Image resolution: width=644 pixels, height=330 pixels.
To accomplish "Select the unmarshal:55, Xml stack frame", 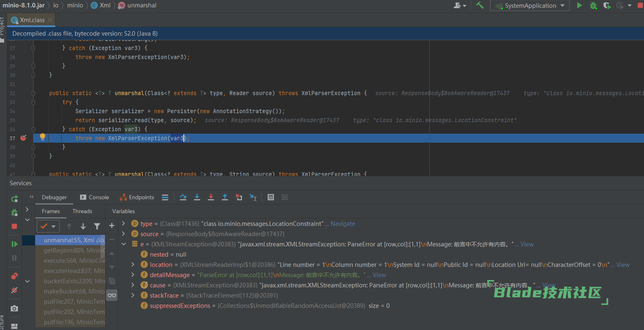I will click(x=70, y=240).
